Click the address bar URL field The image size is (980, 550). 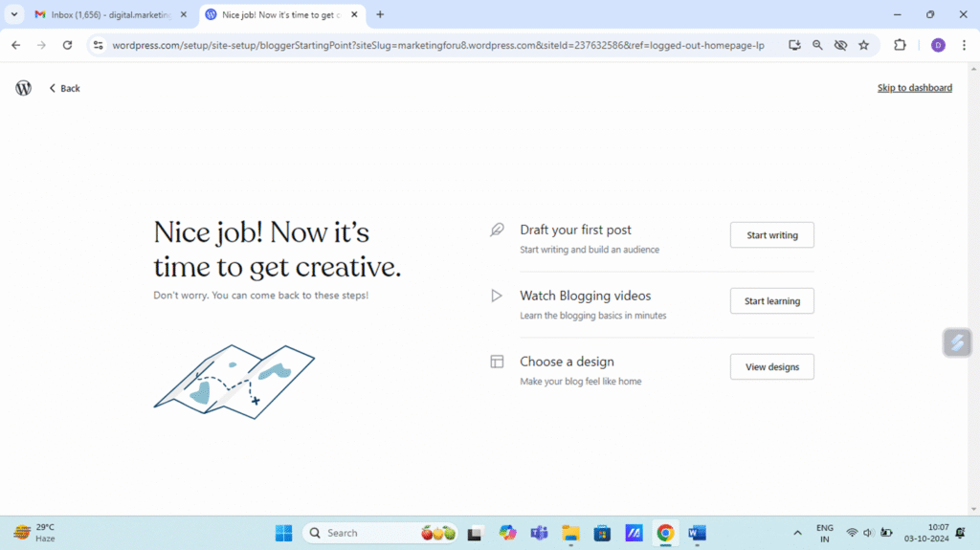click(x=440, y=45)
